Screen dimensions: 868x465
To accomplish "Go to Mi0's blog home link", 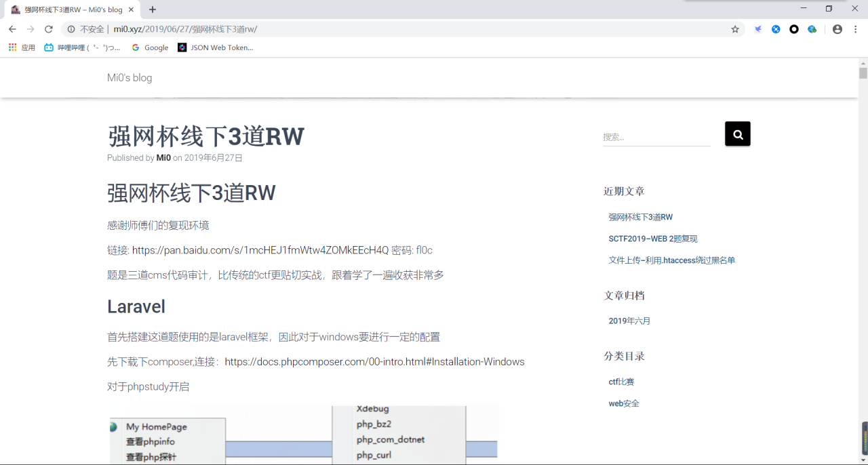I will pos(130,78).
